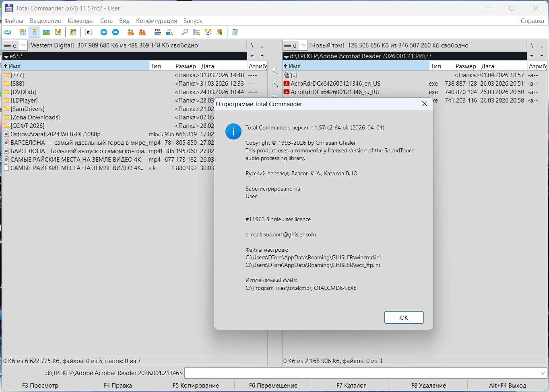Open the Конфигурация menu
The height and width of the screenshot is (392, 549).
157,21
